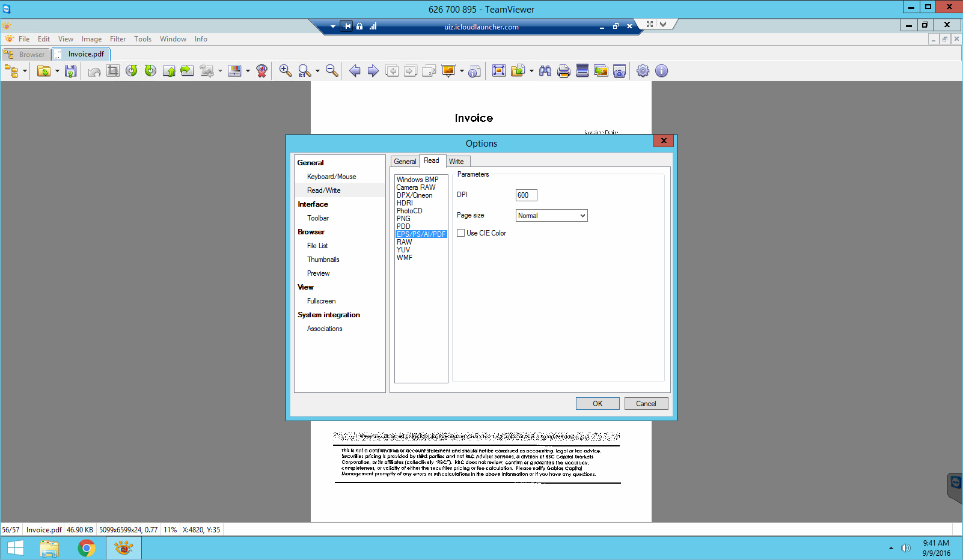Click the blue Info circle icon
The image size is (963, 560).
tap(661, 71)
